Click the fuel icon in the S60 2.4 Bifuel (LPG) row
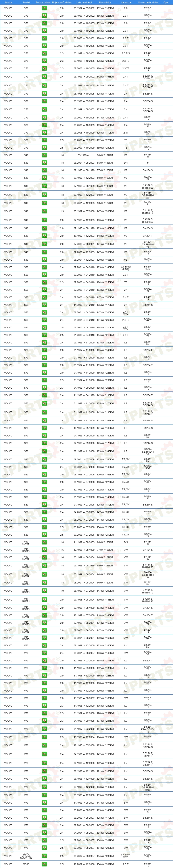 (44, 267)
